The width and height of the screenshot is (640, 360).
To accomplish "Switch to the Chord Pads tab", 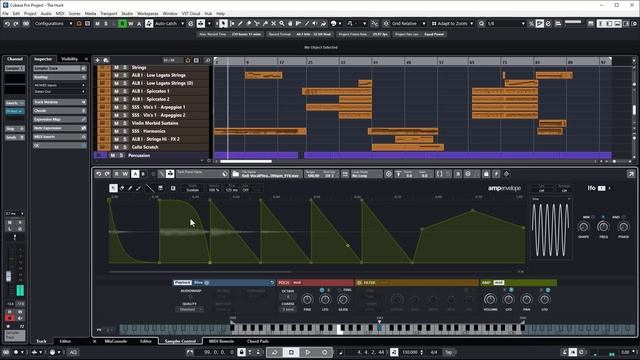I will click(x=258, y=341).
